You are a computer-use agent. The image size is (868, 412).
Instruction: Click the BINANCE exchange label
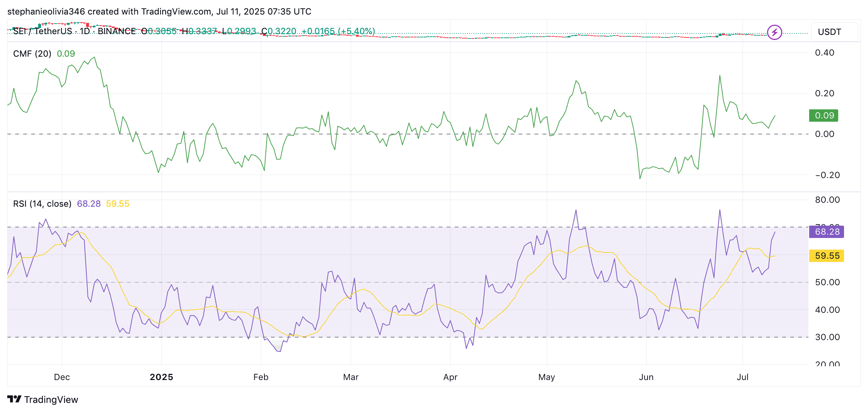tap(116, 31)
